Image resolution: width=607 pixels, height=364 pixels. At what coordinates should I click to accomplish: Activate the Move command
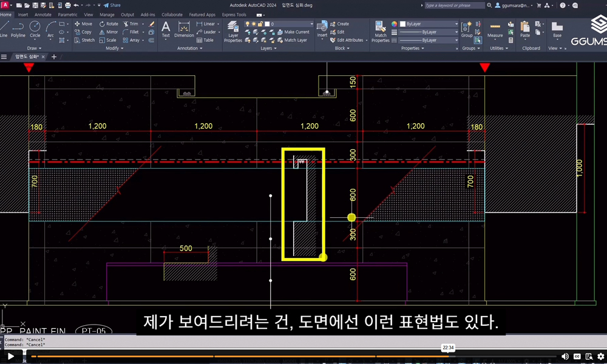pyautogui.click(x=83, y=24)
